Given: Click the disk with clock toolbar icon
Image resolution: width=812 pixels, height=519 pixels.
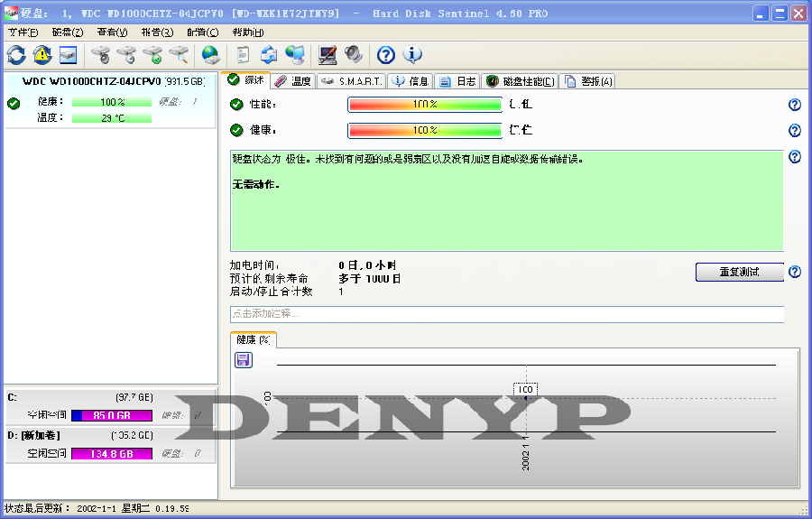Looking at the screenshot, I should [x=126, y=54].
